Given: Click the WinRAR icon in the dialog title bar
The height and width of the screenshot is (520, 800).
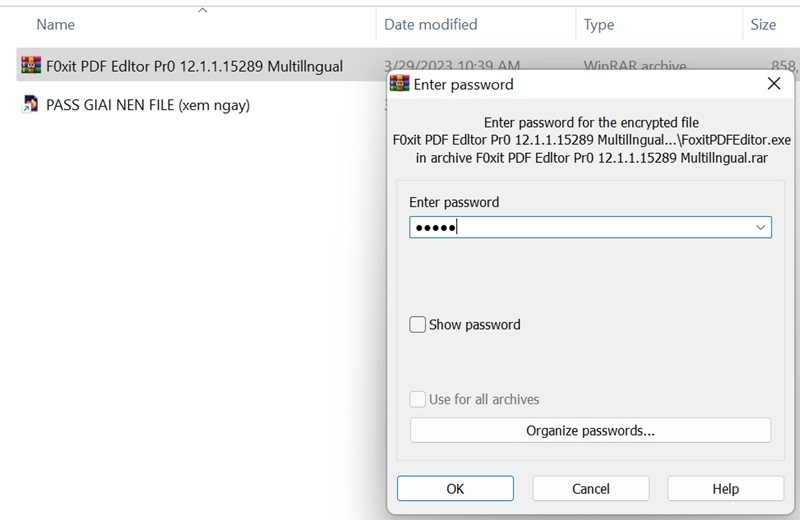Looking at the screenshot, I should (x=401, y=84).
